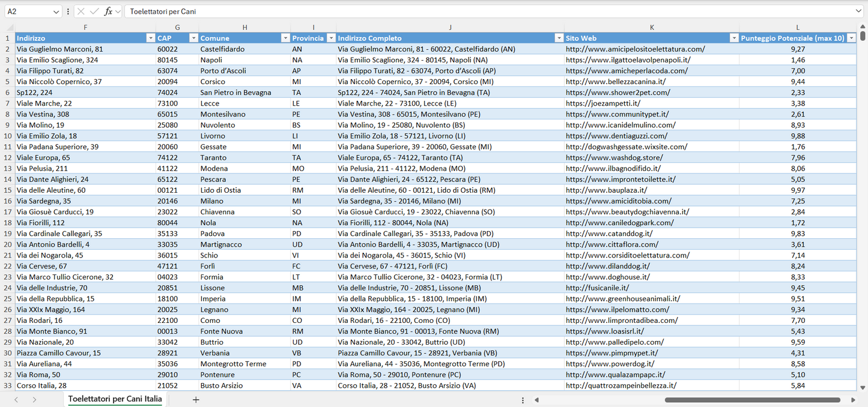The width and height of the screenshot is (868, 407).
Task: Click the bauplaza.it website link
Action: [606, 190]
